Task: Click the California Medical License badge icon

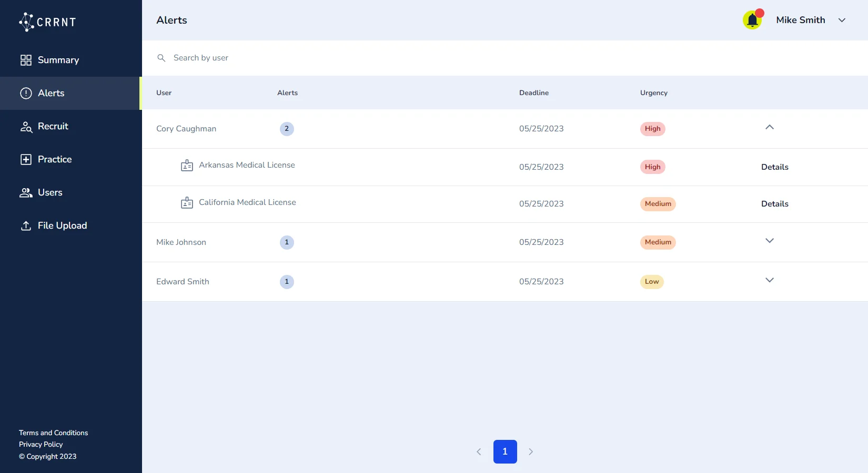Action: pos(187,203)
